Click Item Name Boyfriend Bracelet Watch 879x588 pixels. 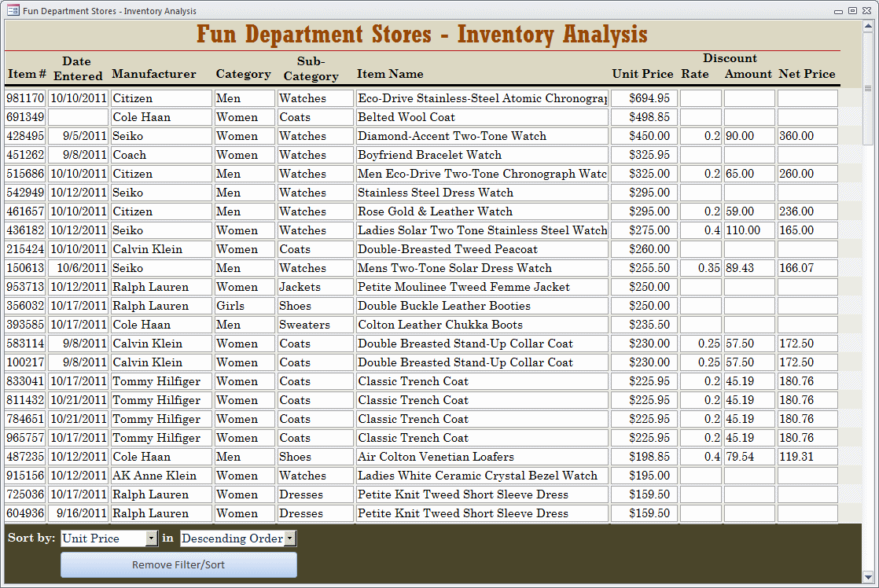482,155
